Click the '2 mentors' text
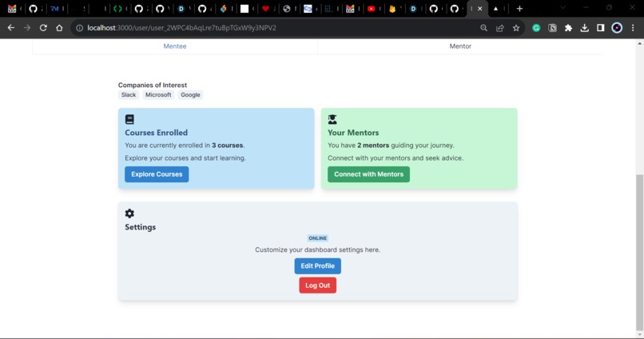Viewport: 644px width, 339px height. [x=373, y=146]
